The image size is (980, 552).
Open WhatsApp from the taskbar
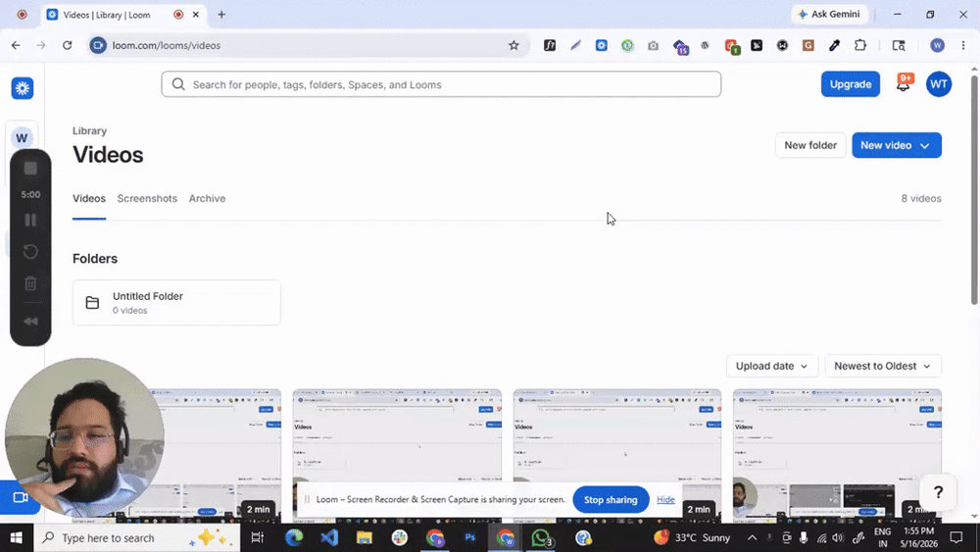click(x=541, y=537)
